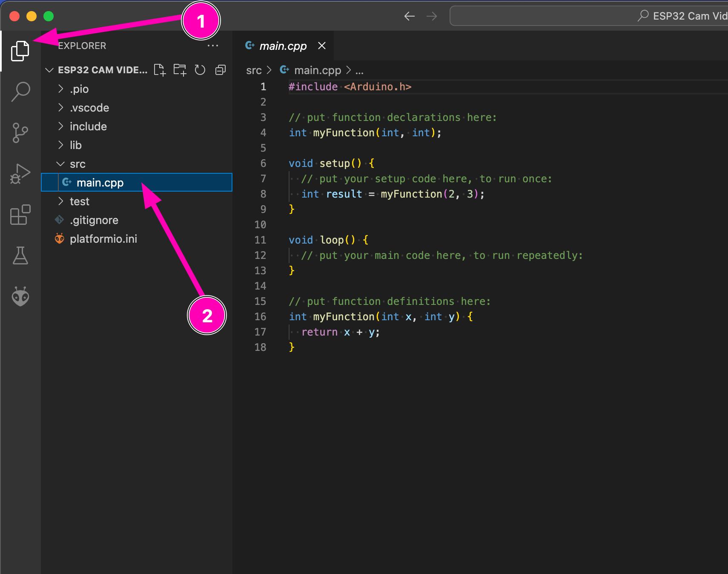Click the 'void loop() {' code line
Viewport: 728px width, 574px height.
[x=329, y=240]
